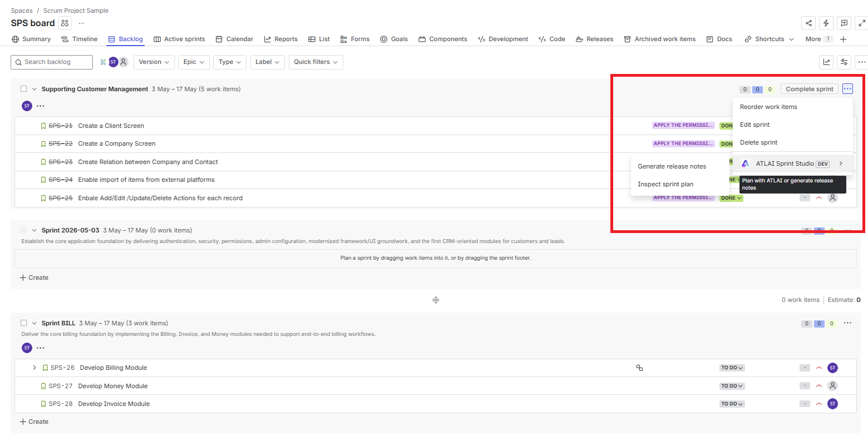
Task: Open more options under Supporting Customer Management avatar
Action: point(41,106)
